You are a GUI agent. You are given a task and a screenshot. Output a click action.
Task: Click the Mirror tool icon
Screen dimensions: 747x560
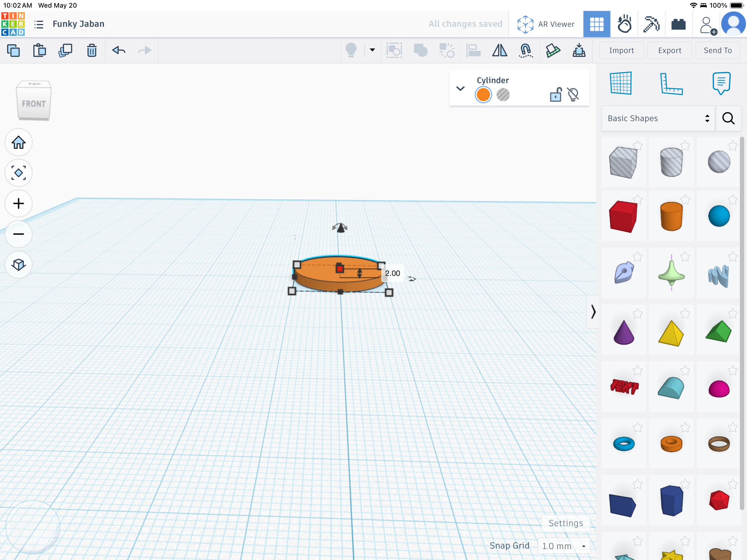pyautogui.click(x=500, y=51)
